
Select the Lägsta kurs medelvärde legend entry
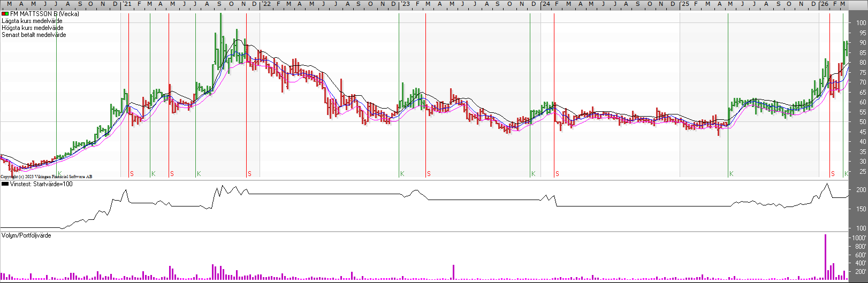tap(32, 21)
